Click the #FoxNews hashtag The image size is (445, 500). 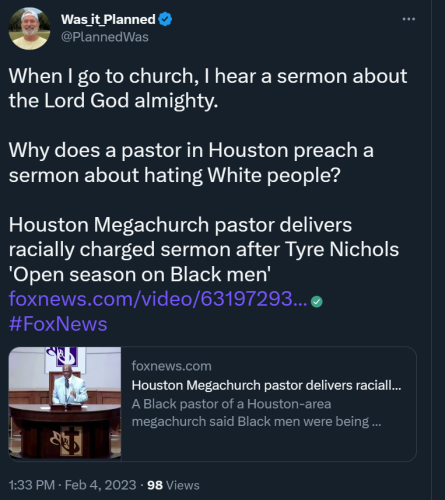coord(58,324)
